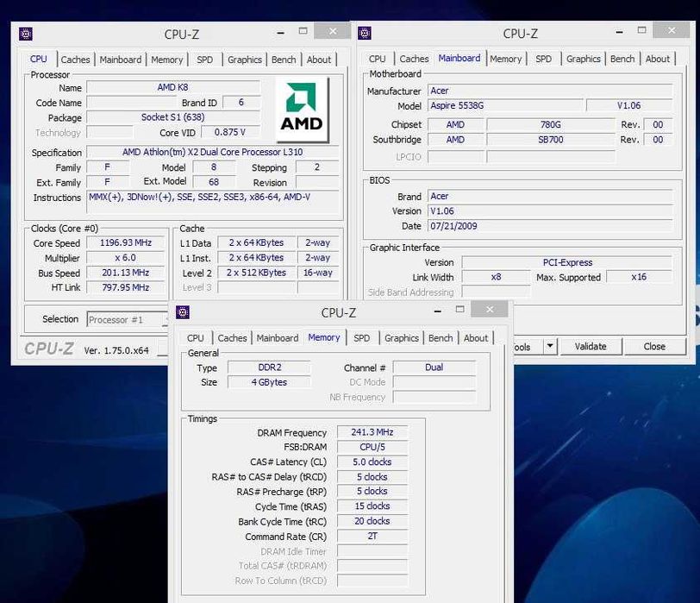Viewport: 700px width, 603px height.
Task: Click the DRAM Frequency value 241.3 MHz
Action: (x=372, y=432)
